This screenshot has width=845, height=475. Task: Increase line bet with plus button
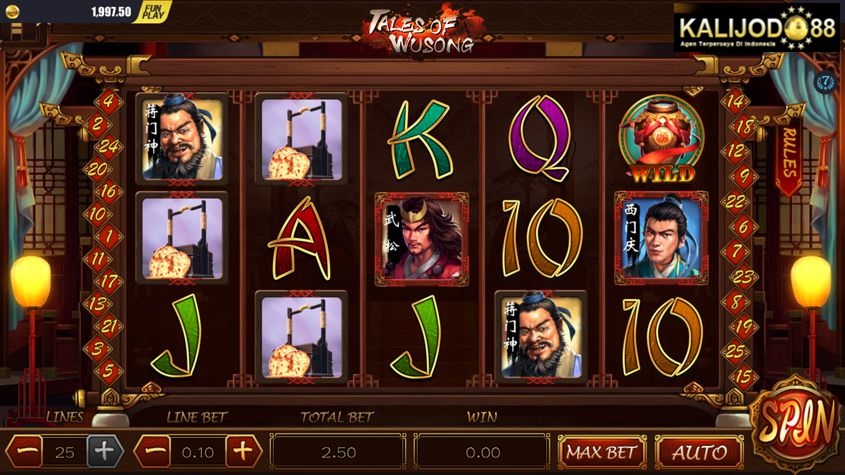tap(243, 451)
